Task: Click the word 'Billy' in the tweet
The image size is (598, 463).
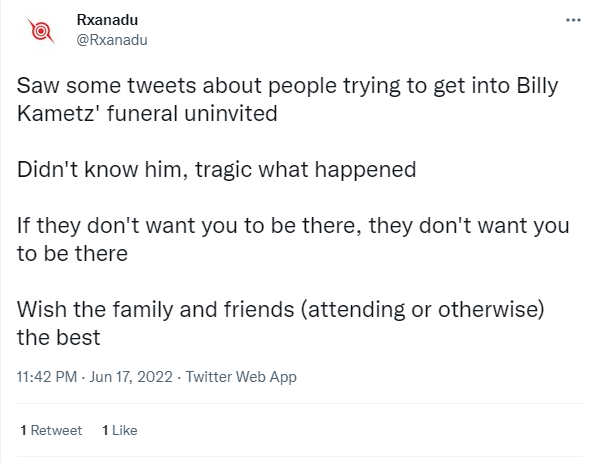Action: 537,86
